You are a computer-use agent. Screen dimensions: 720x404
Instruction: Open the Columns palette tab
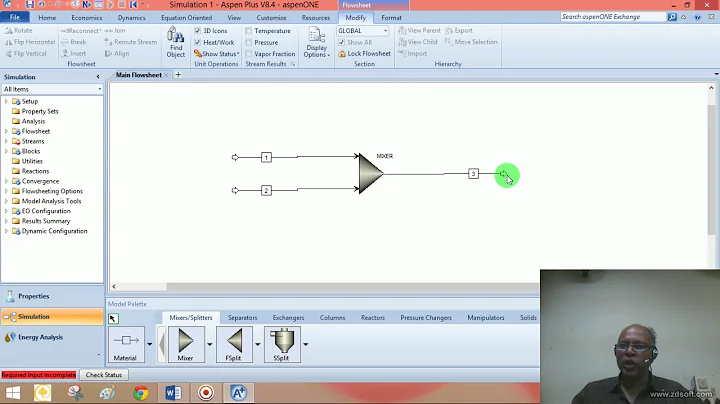332,318
